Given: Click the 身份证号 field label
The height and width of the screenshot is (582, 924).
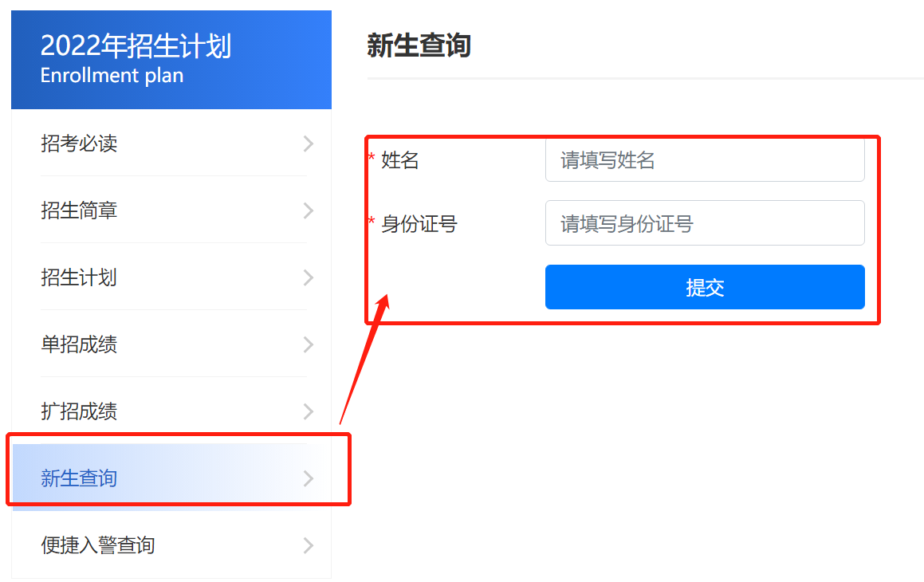Looking at the screenshot, I should (419, 224).
